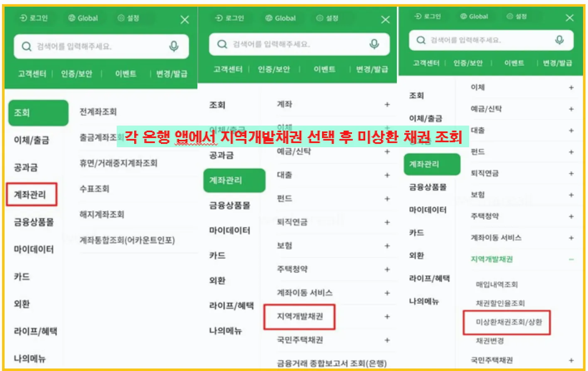Close the menu with X on the middle screen

click(386, 19)
